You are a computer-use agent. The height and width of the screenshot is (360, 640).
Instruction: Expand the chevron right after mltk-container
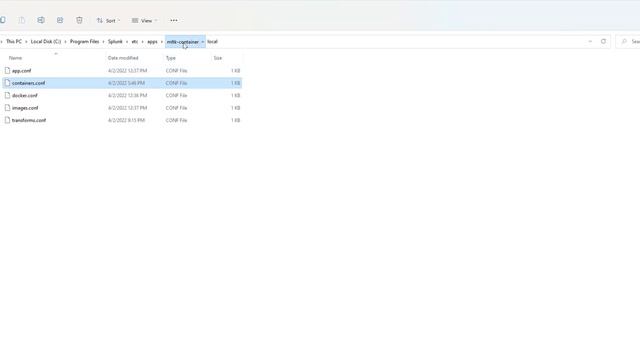(x=202, y=42)
